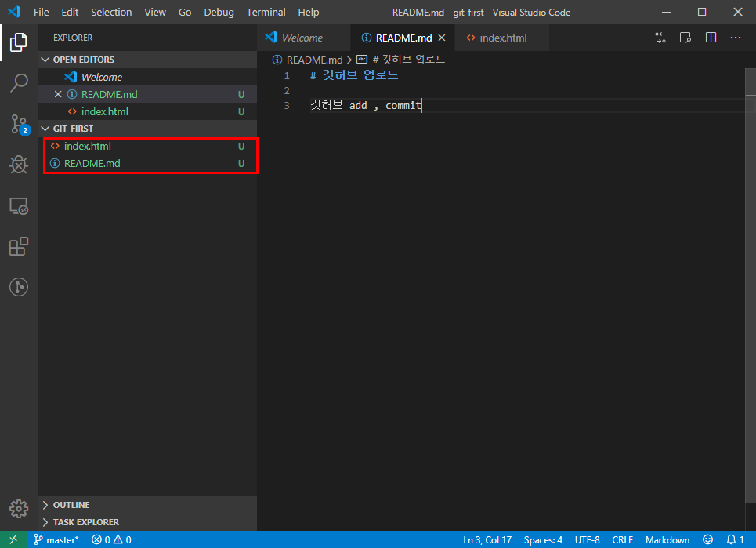
Task: Click errors and warnings count in status bar
Action: click(x=111, y=539)
